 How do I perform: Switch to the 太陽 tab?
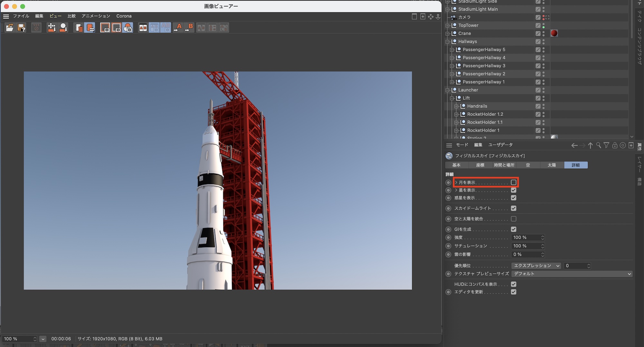(x=552, y=165)
